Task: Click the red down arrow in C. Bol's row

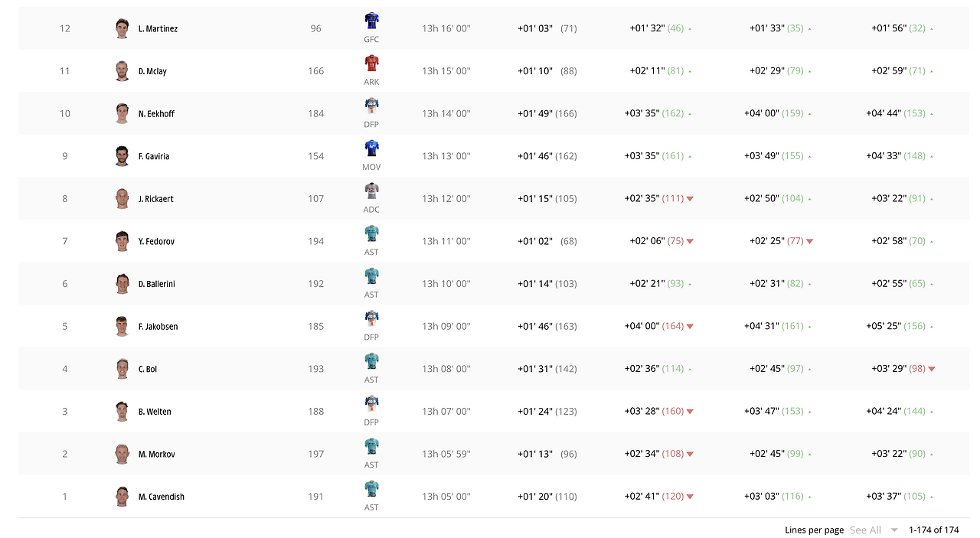Action: point(932,369)
